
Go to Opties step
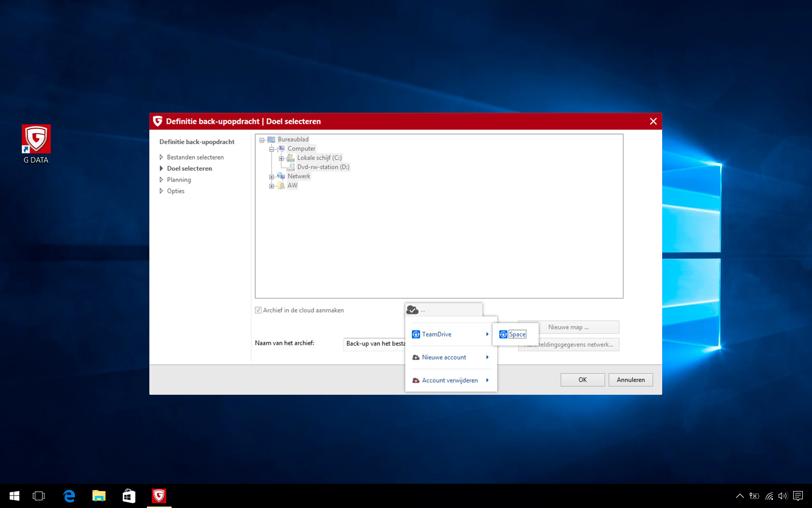[x=175, y=191]
